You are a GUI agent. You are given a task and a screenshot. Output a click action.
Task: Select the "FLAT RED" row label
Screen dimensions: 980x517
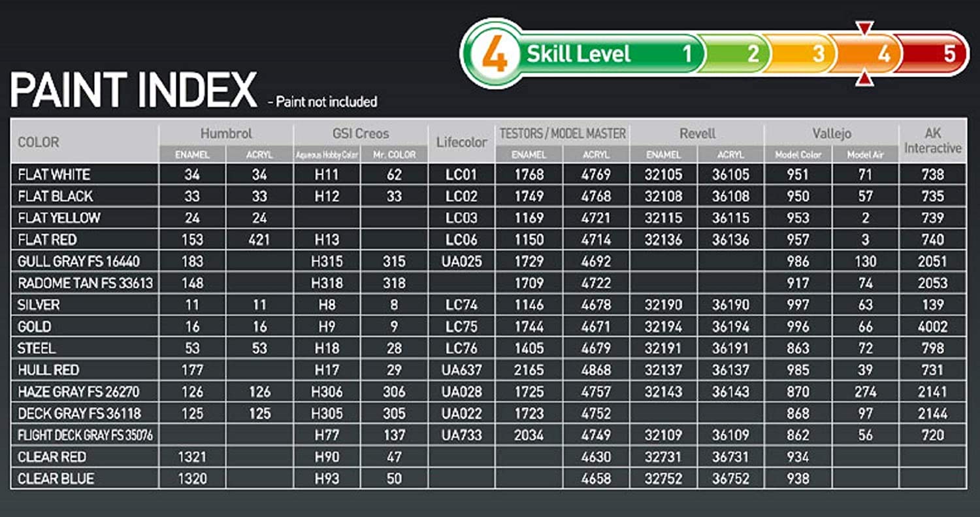click(47, 239)
